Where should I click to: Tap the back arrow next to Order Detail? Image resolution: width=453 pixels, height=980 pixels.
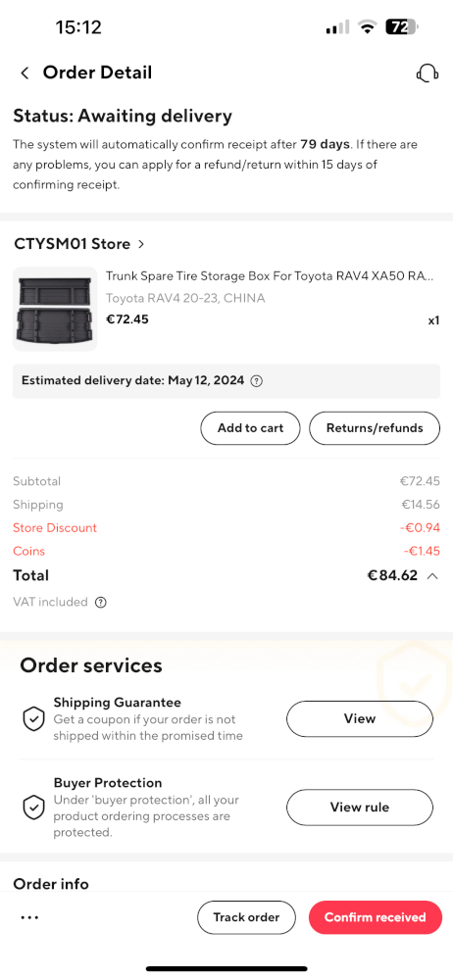25,73
